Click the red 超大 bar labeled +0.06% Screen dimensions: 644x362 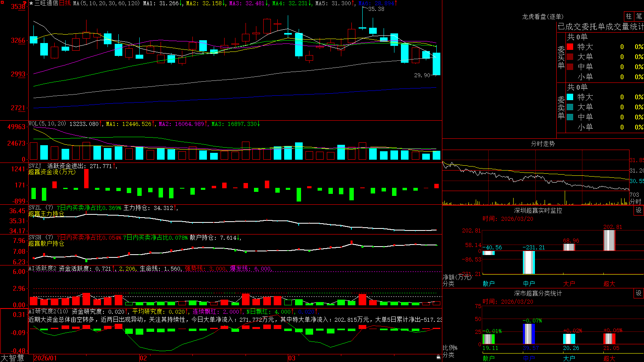coord(609,339)
